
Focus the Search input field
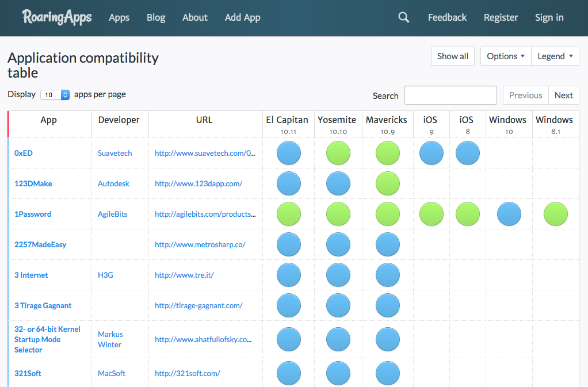pos(450,95)
